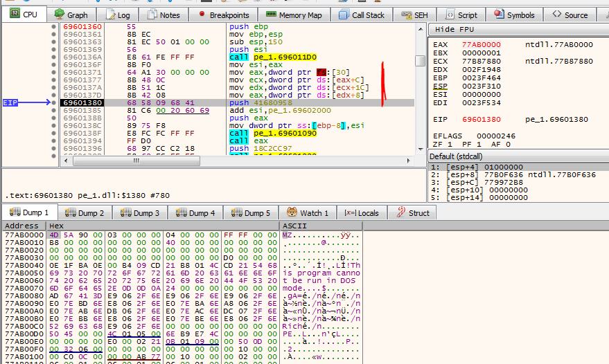The image size is (609, 364).
Task: Select the 'push 41680958' instruction row
Action: (x=237, y=103)
